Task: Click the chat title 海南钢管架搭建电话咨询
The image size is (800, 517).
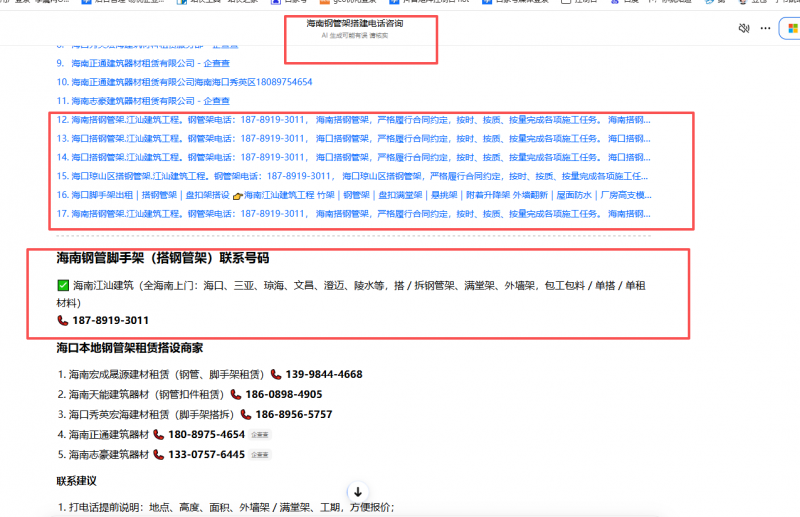Action: click(355, 23)
